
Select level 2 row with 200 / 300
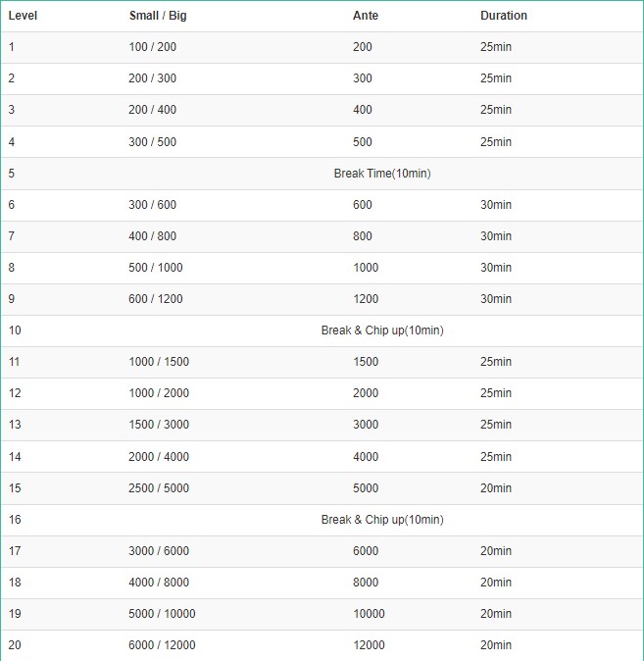[x=322, y=78]
